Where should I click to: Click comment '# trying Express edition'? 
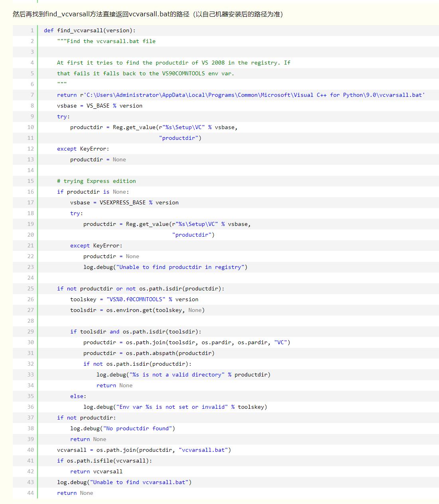(96, 181)
